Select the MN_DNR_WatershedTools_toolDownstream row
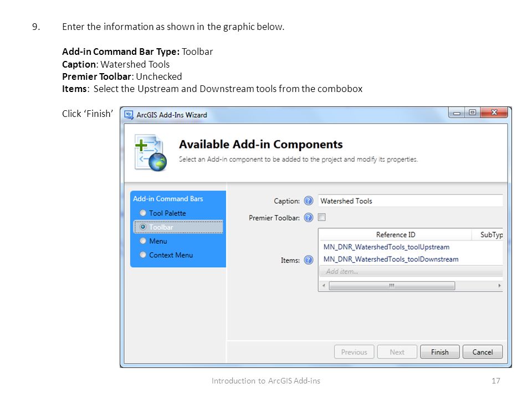Viewport: 532px width, 399px height. [411, 259]
